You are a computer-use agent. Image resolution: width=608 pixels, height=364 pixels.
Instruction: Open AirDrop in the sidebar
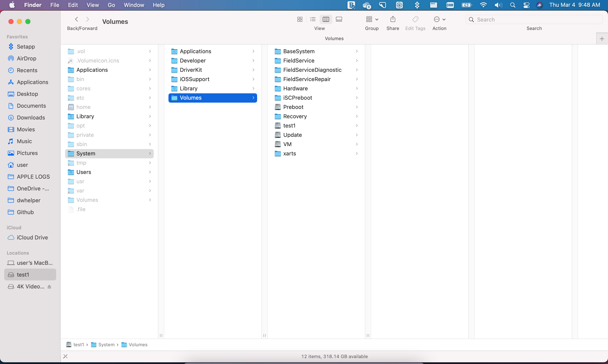pos(26,58)
